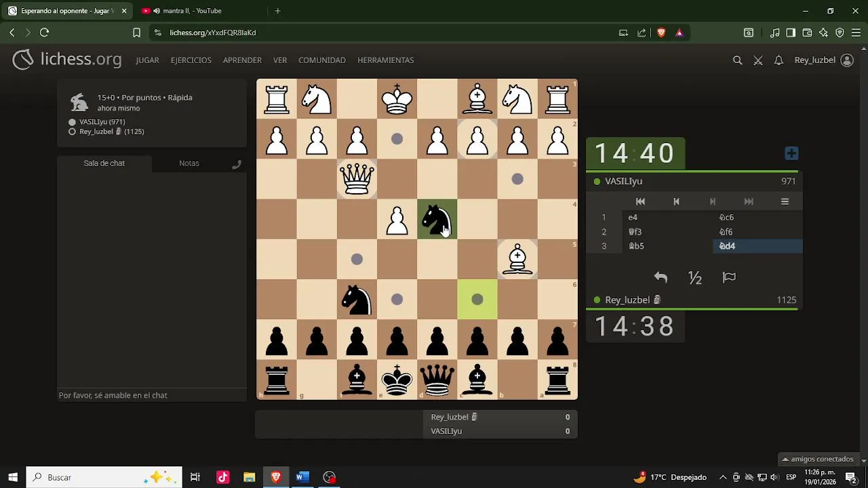Open Rey_luzbel user menu in header
Screen dimensions: 868x488
823,60
